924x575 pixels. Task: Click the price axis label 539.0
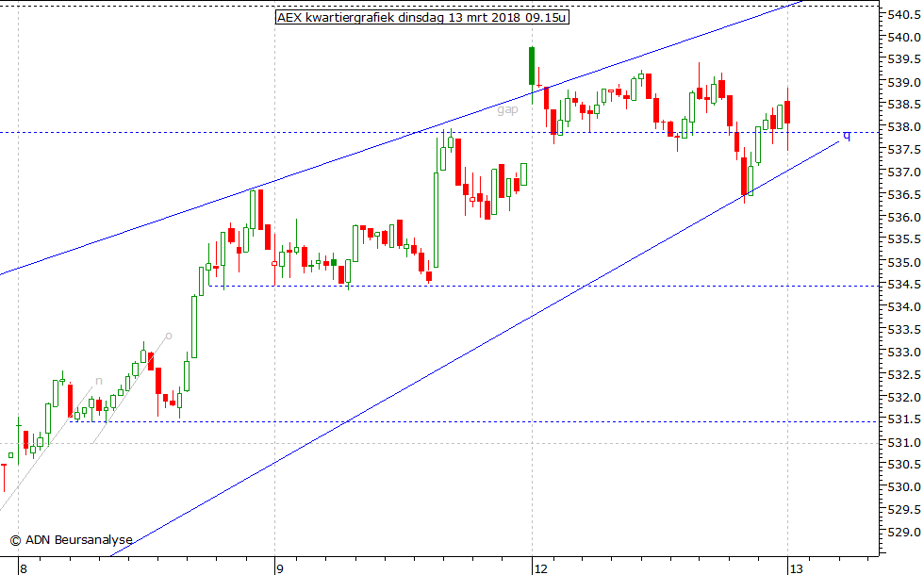click(903, 83)
